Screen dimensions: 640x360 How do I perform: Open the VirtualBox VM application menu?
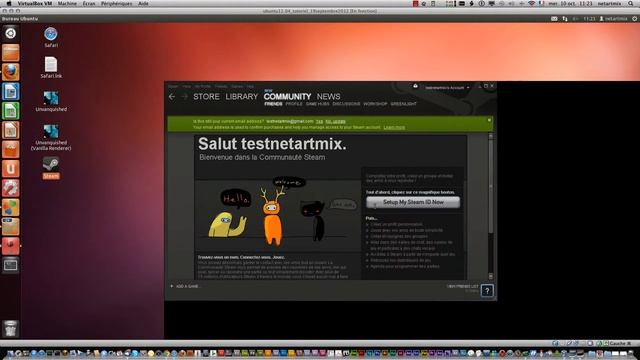click(34, 4)
